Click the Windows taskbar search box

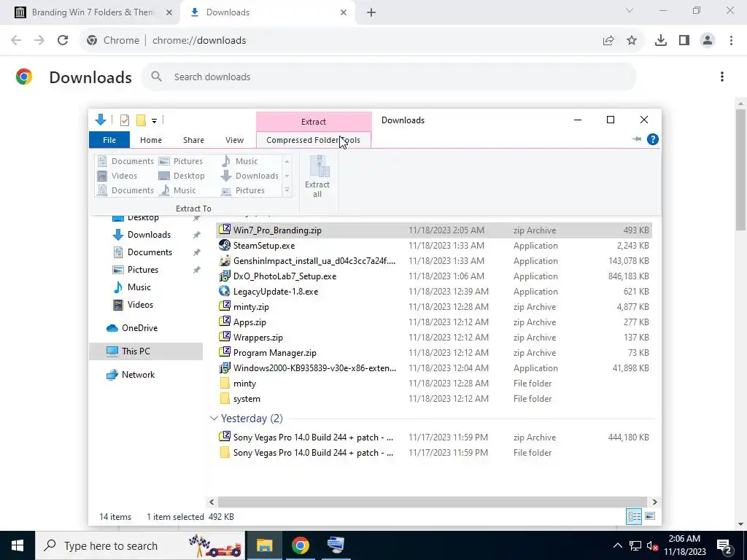(140, 545)
